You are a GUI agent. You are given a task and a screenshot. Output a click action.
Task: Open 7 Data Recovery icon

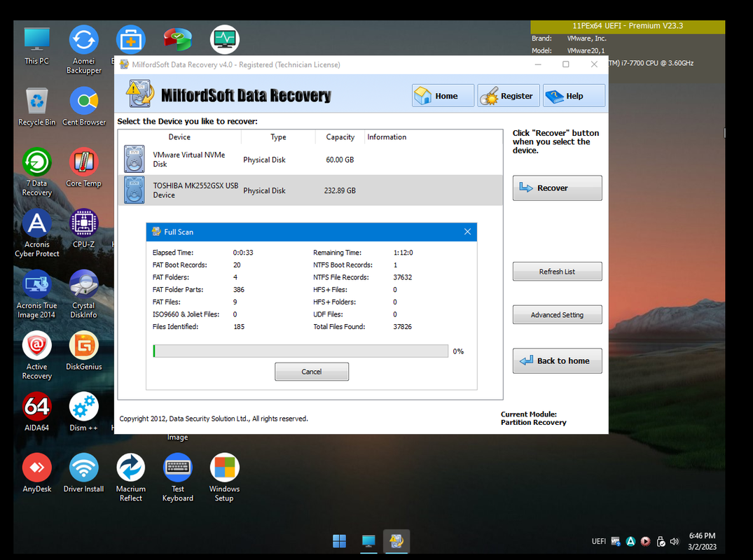(x=37, y=172)
